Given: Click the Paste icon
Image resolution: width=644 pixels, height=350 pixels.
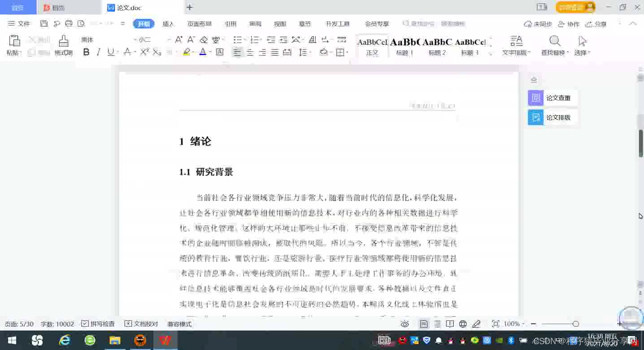Looking at the screenshot, I should click(x=14, y=41).
